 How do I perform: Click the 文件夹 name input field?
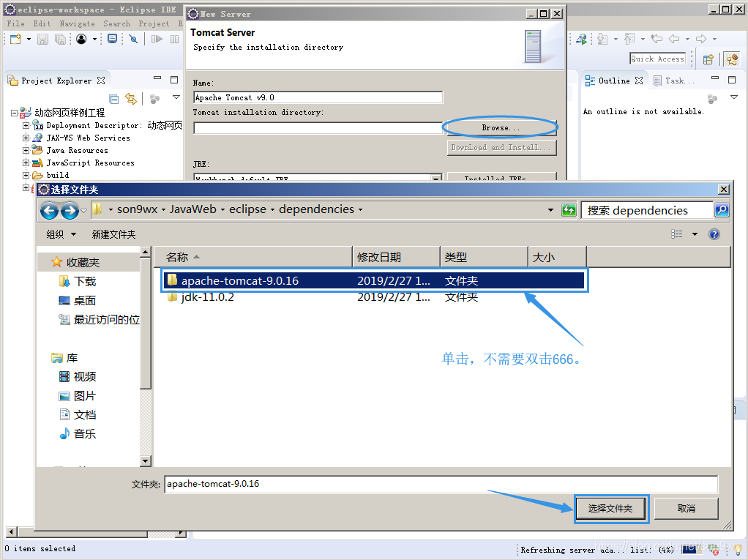tap(441, 484)
